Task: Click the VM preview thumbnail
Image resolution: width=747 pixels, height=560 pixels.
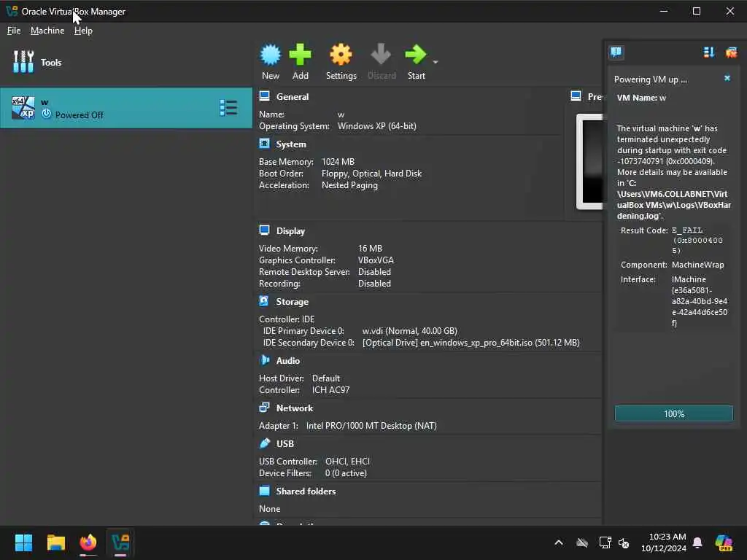Action: click(589, 161)
